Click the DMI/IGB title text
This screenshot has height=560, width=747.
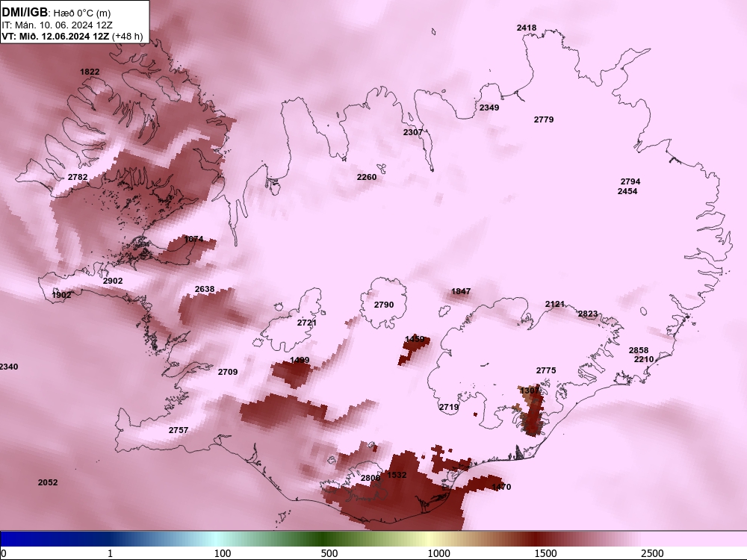25,12
